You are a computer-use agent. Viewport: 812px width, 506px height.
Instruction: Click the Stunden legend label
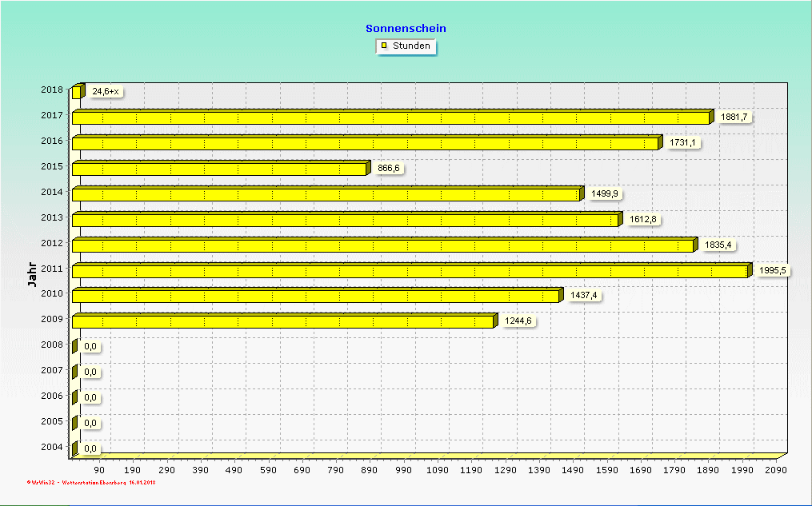point(411,46)
